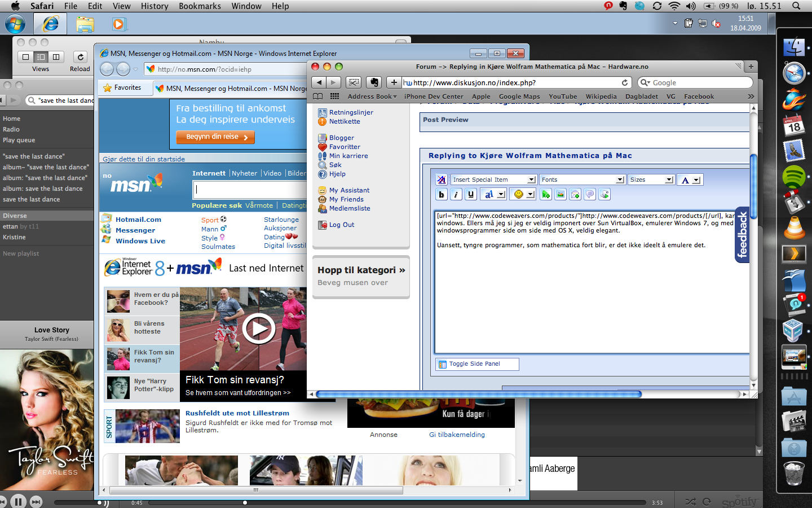
Task: Open the Insert Special Item dropdown
Action: [493, 179]
